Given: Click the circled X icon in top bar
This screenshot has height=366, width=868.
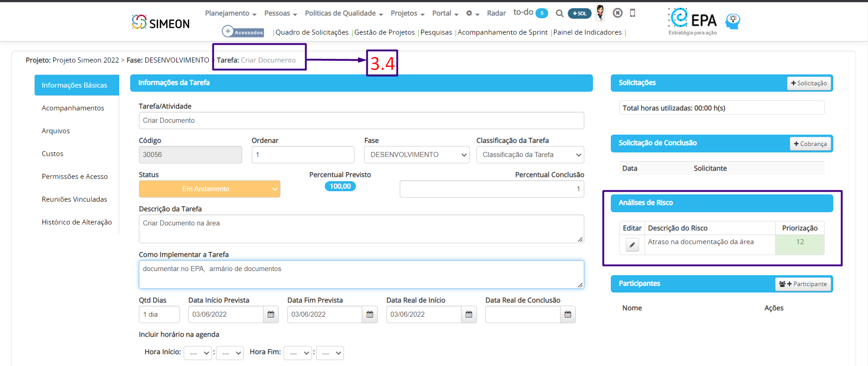Looking at the screenshot, I should (x=618, y=13).
